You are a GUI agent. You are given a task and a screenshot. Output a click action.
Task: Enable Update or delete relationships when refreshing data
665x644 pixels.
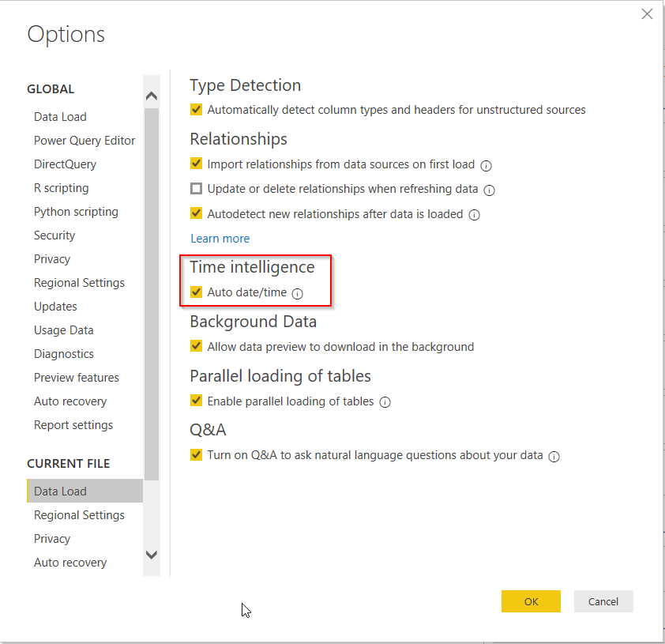195,190
